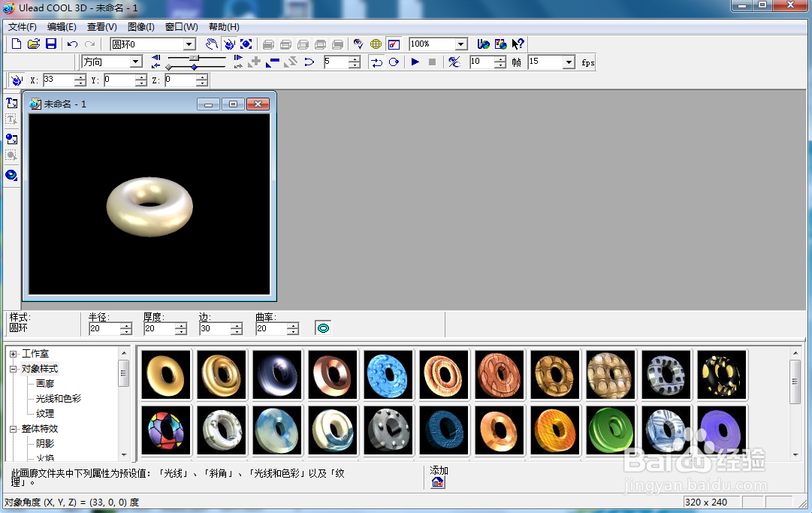This screenshot has height=513, width=812.
Task: Click the 边 stepper arrows
Action: click(x=237, y=329)
